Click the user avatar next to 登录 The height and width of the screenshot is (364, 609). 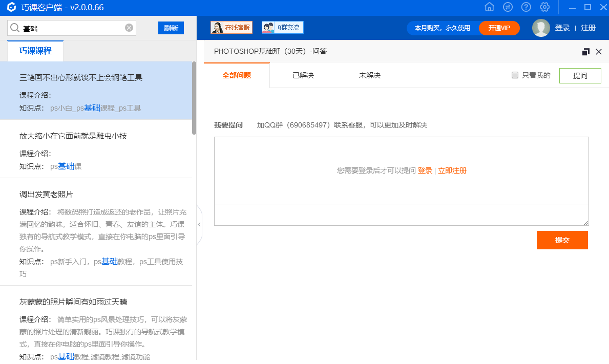(541, 28)
